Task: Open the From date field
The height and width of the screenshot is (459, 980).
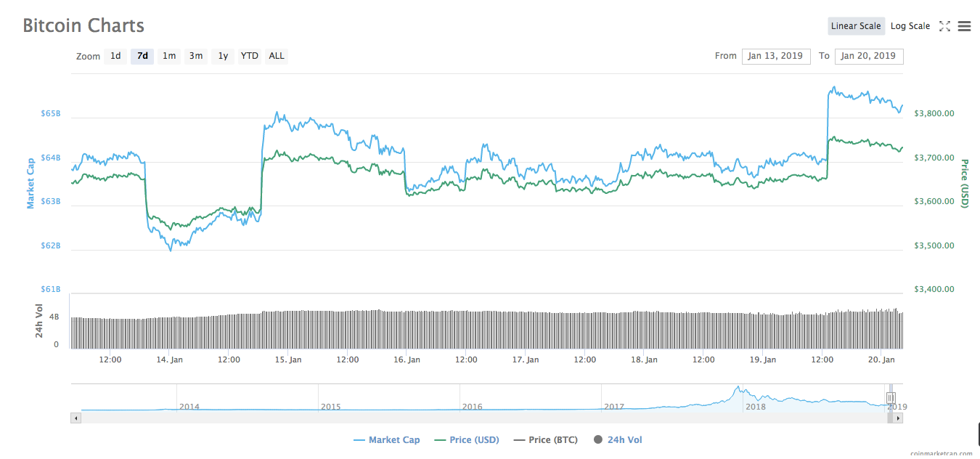Action: click(776, 56)
